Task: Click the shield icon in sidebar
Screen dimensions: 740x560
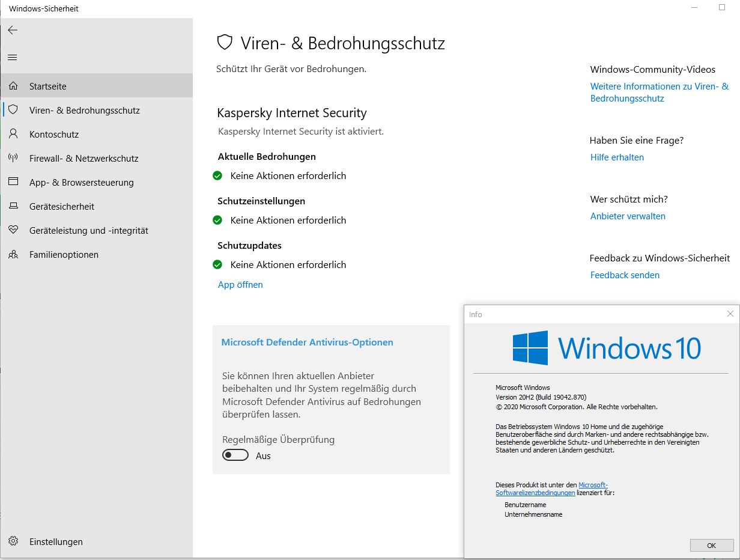Action: pyautogui.click(x=13, y=110)
